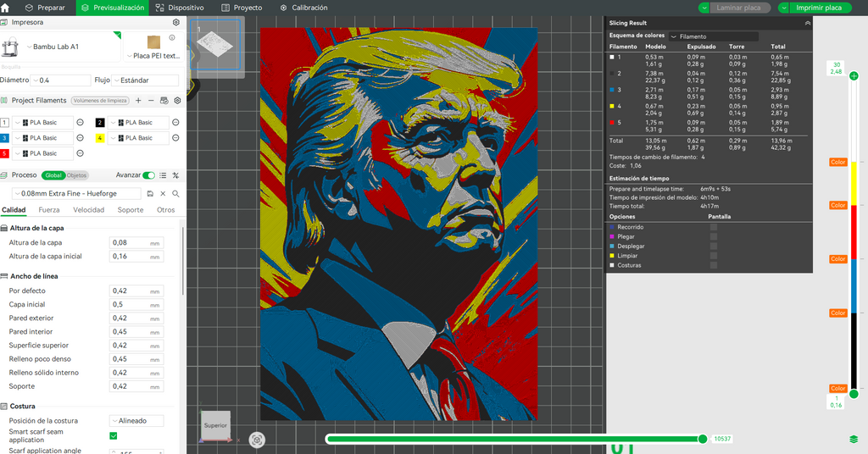Switch to the Calibración tab
The height and width of the screenshot is (454, 868).
pyautogui.click(x=304, y=8)
